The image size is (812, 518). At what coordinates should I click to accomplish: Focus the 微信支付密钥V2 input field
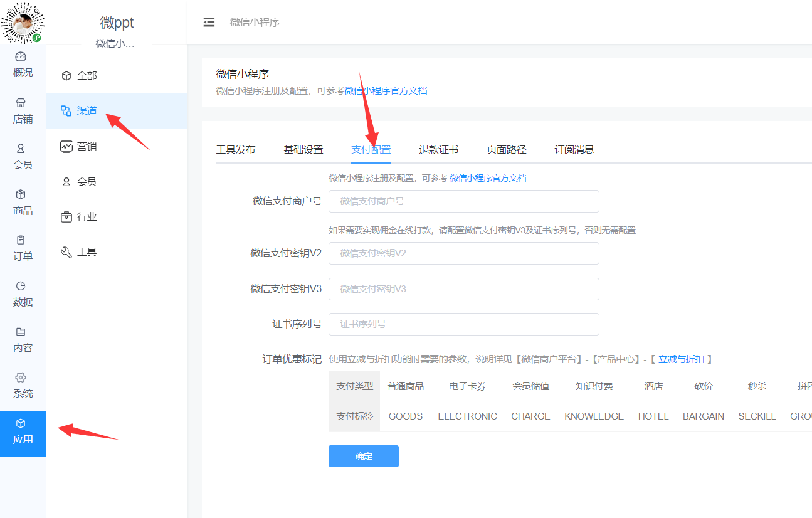coord(464,253)
